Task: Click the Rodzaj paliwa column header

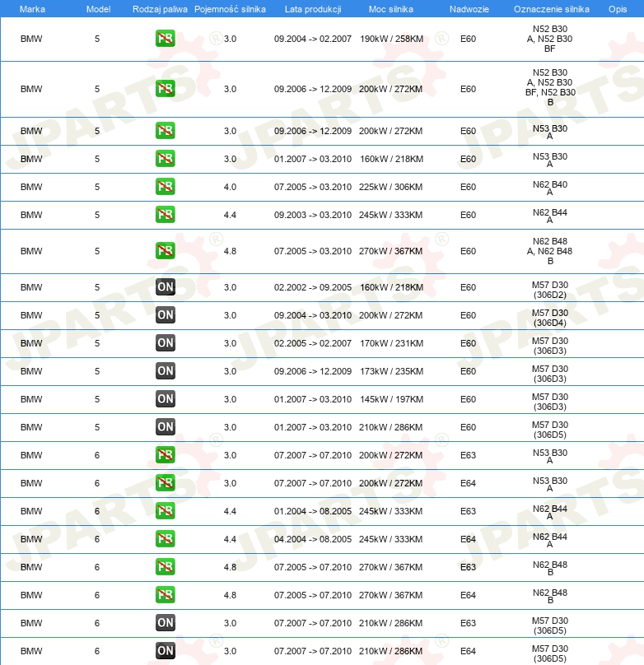Action: coord(160,9)
